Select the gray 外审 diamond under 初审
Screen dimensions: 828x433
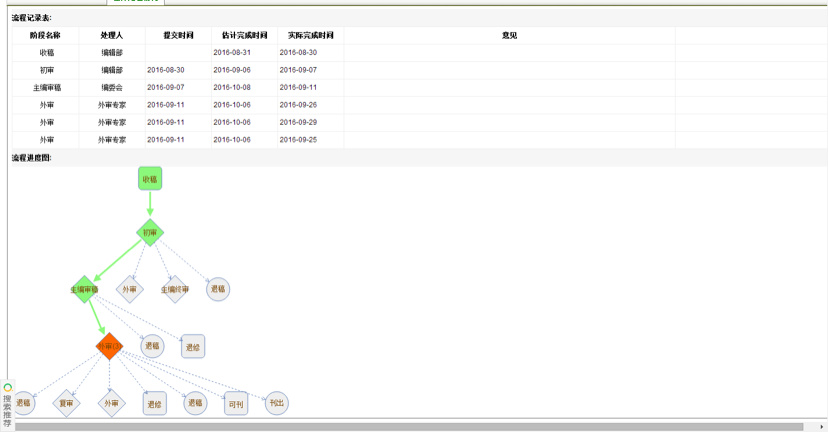129,289
